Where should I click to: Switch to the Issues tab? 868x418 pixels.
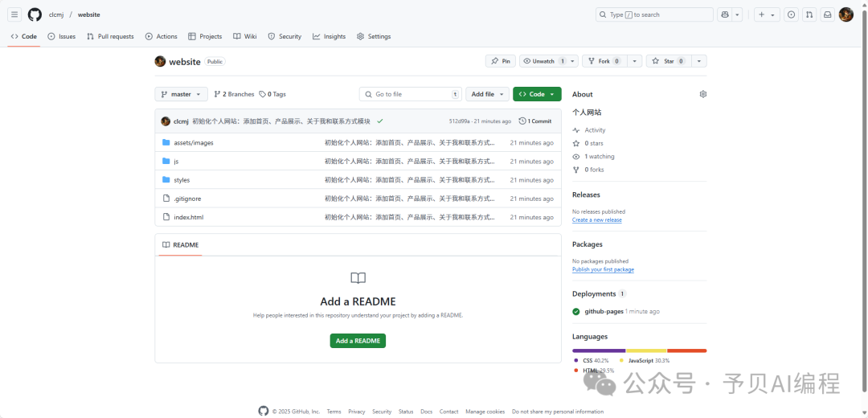(61, 36)
